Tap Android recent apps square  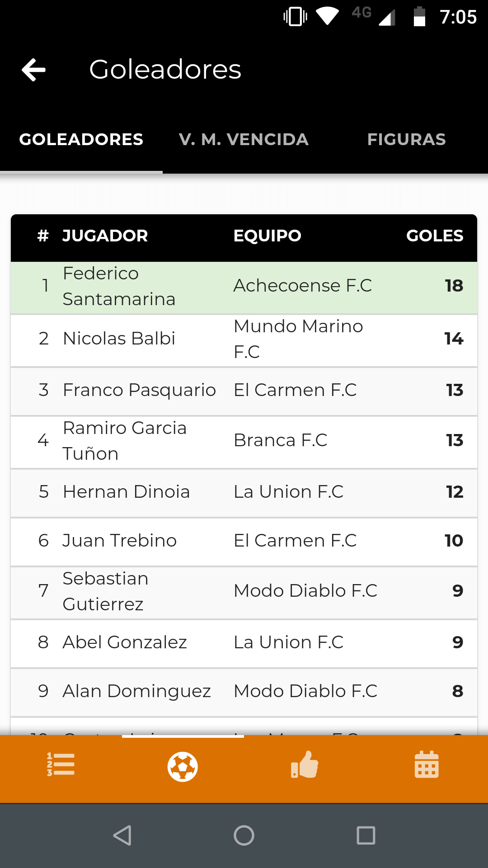tap(366, 835)
